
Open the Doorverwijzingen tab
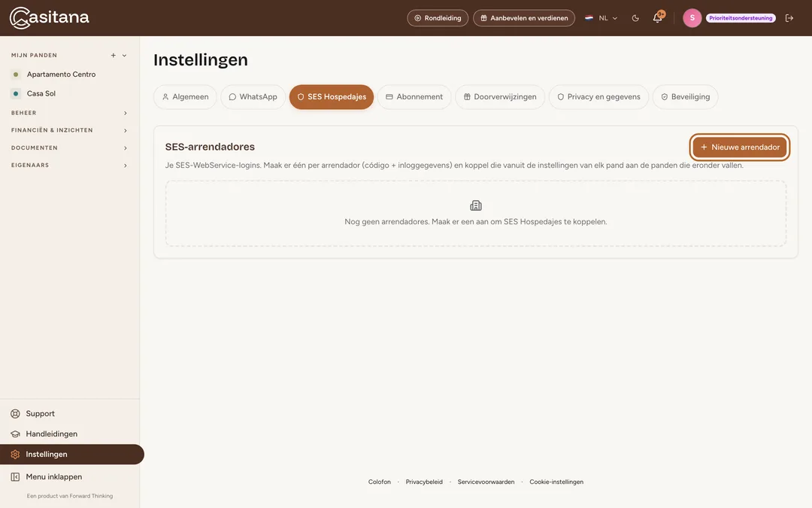coord(500,97)
